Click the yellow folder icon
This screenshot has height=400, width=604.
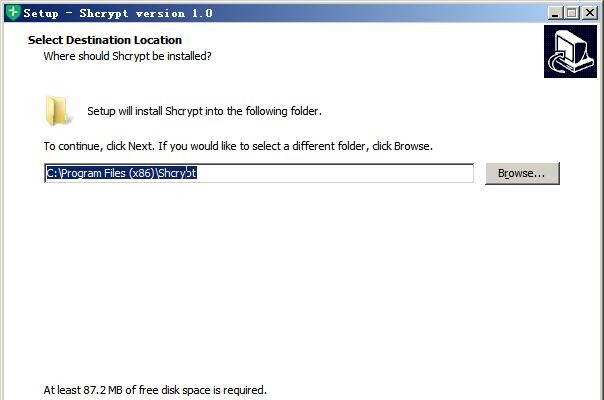pos(58,111)
